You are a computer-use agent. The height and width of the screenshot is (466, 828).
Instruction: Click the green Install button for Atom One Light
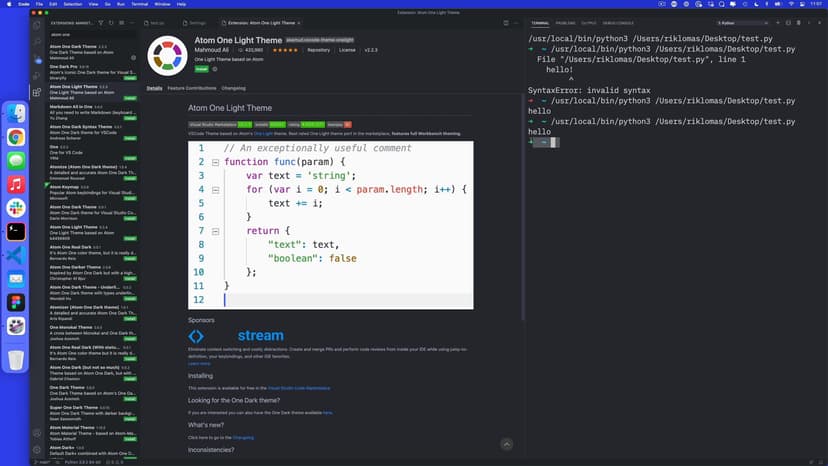coord(201,69)
